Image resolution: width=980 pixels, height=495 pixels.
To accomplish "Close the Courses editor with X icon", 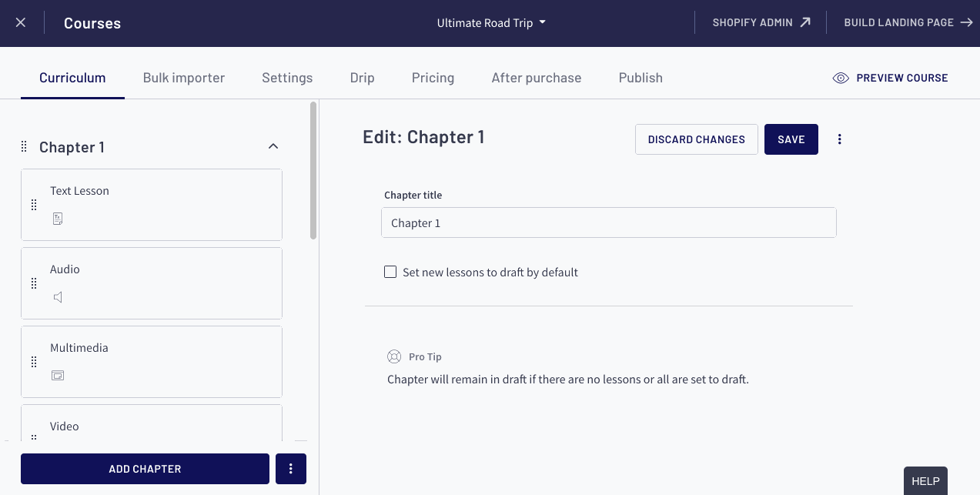I will coord(21,23).
